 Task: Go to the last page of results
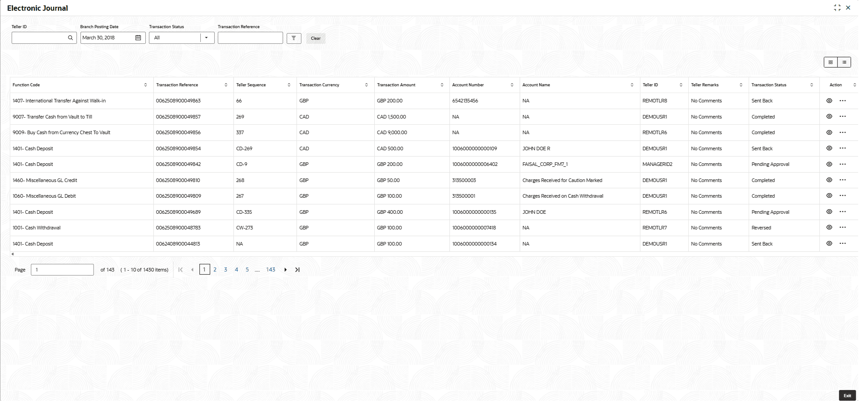point(297,270)
